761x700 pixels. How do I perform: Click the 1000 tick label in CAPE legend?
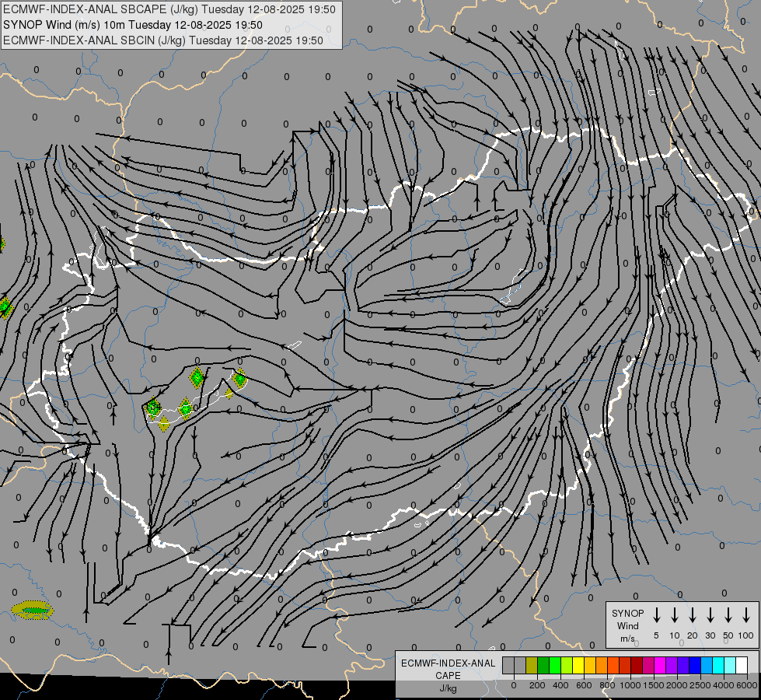pos(630,685)
